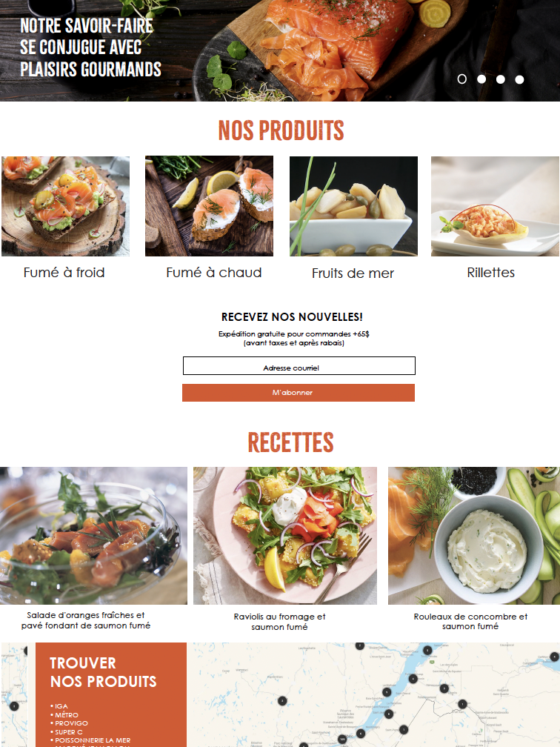Click the map marker left of the orange panel
560x747 pixels.
[x=14, y=706]
